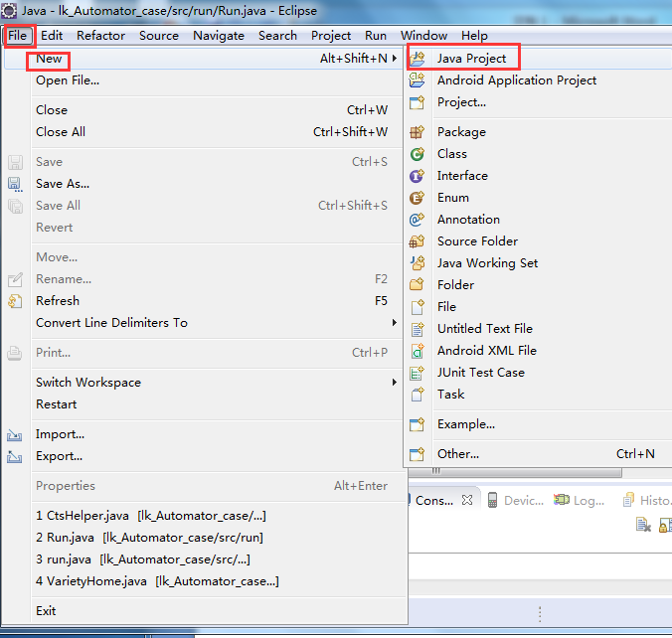The image size is (672, 638).
Task: Open the Edit menu
Action: pyautogui.click(x=52, y=36)
